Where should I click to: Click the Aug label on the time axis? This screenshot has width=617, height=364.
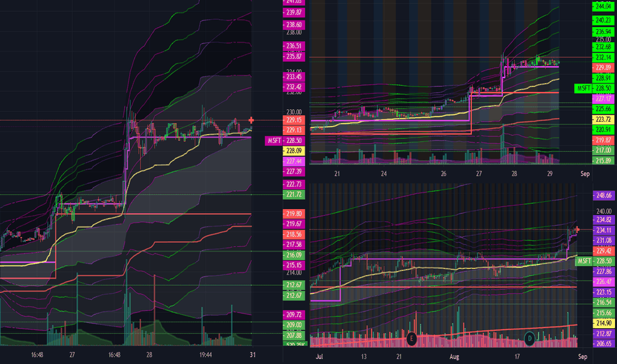pyautogui.click(x=455, y=357)
